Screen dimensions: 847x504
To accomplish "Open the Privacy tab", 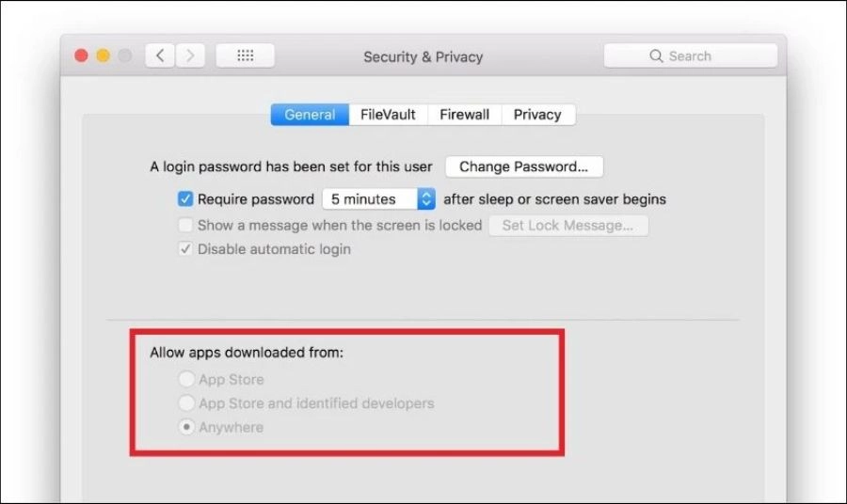I will pyautogui.click(x=538, y=115).
